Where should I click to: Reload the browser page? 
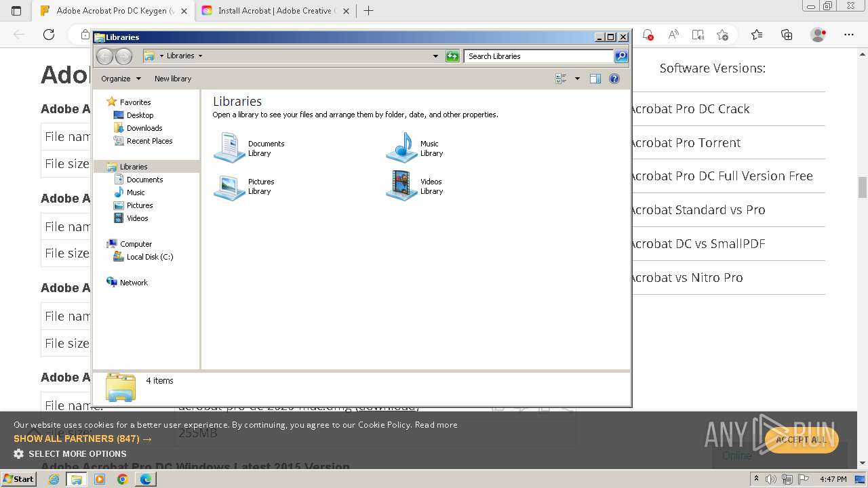point(49,35)
